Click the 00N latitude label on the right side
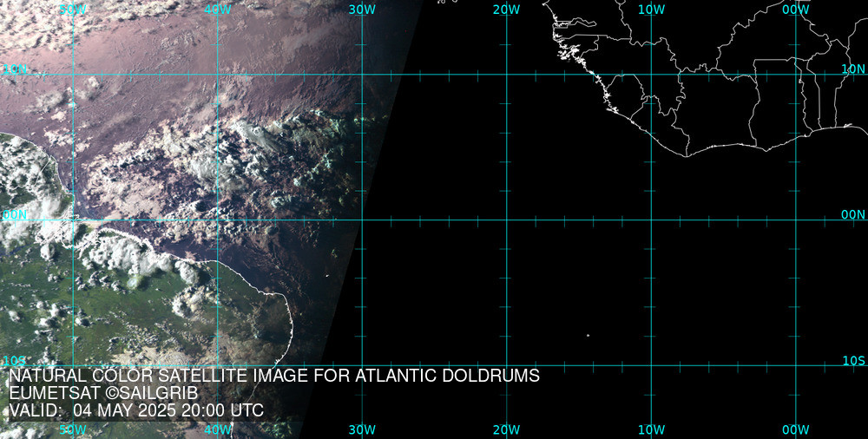868x439 pixels. coord(853,215)
